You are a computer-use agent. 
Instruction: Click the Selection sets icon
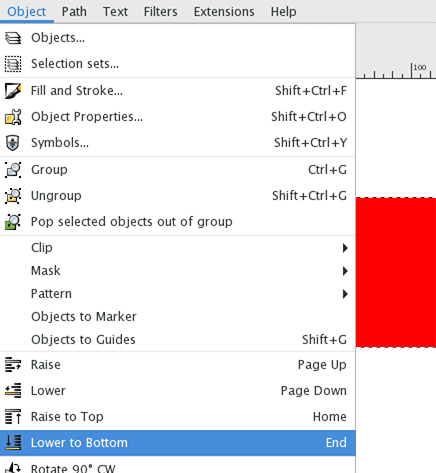pos(13,64)
